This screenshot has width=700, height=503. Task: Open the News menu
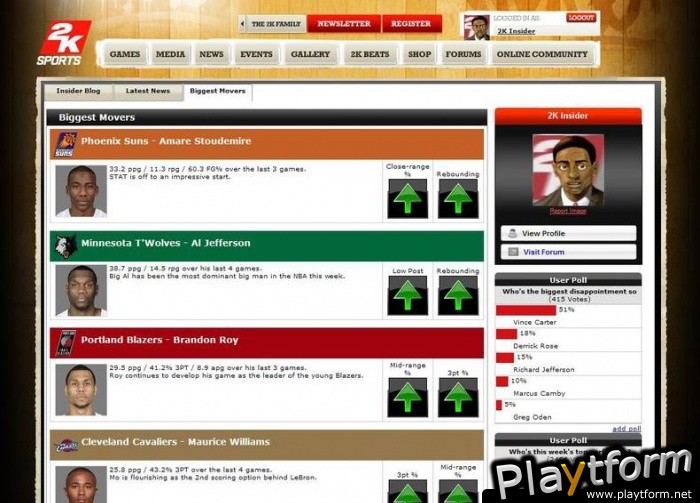pos(212,54)
